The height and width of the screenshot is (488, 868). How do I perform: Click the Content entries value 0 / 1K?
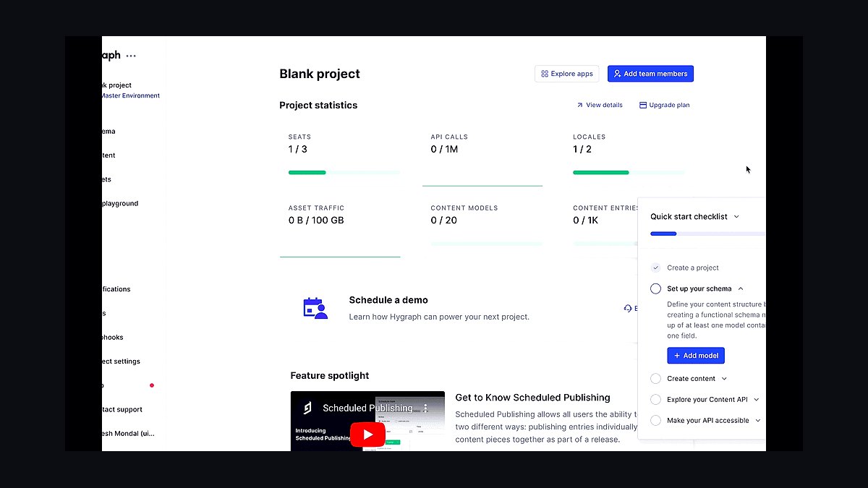586,221
